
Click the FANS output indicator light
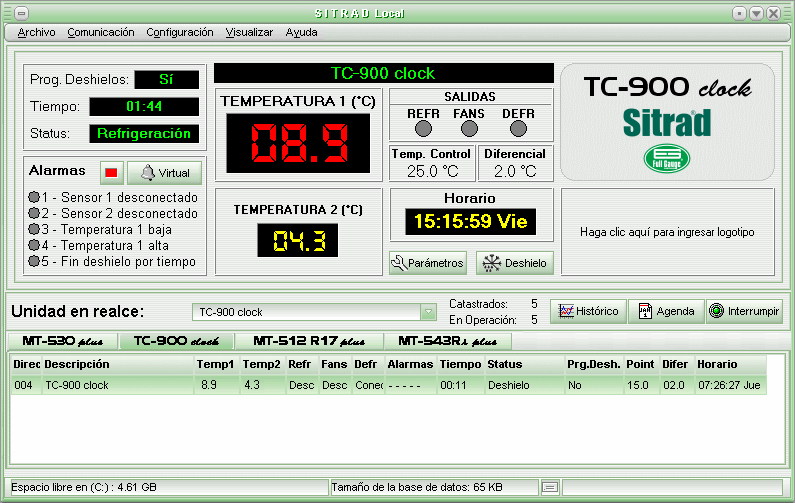tap(469, 129)
